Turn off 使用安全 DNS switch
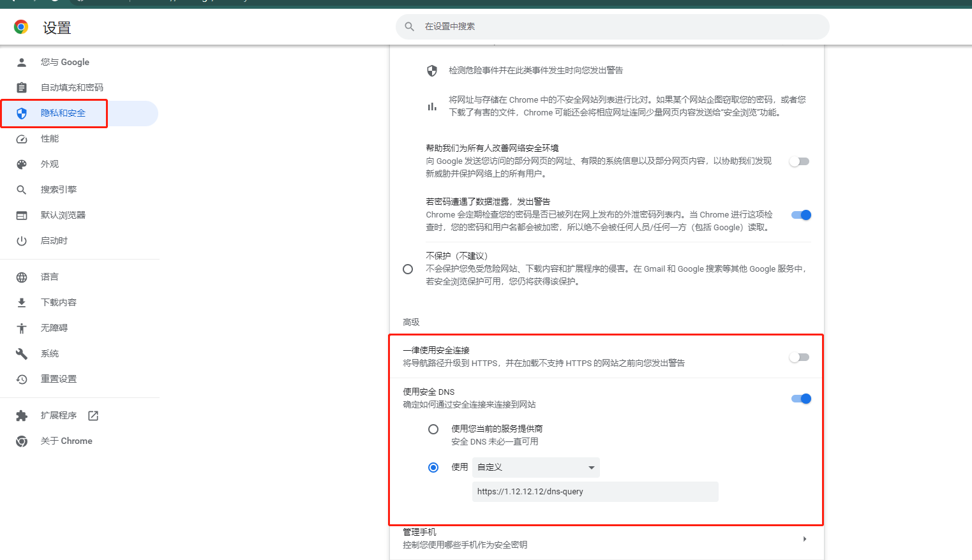Viewport: 972px width, 560px height. pos(801,399)
